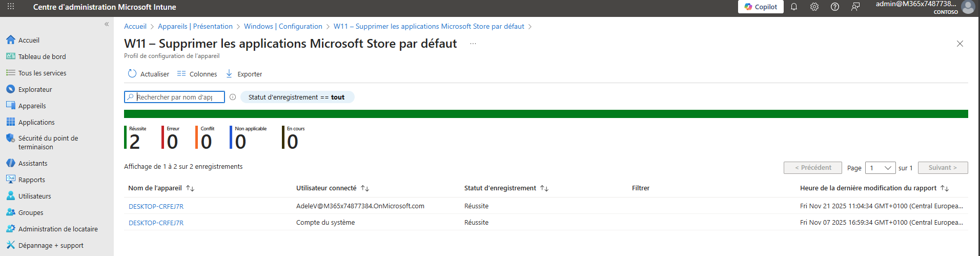Click the AdeleV@M365x74877384 user cell
The width and height of the screenshot is (980, 256).
[360, 206]
